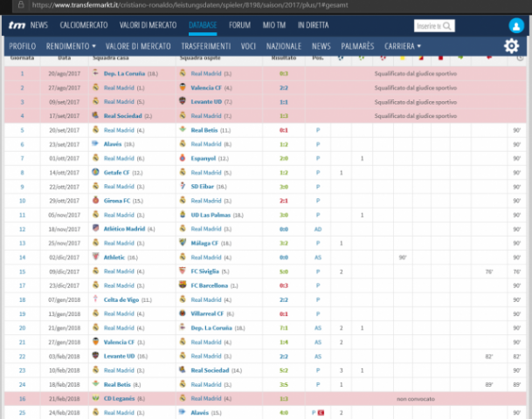Click the browser URL address bar
Viewport: 532px width, 419px height.
tap(190, 4)
